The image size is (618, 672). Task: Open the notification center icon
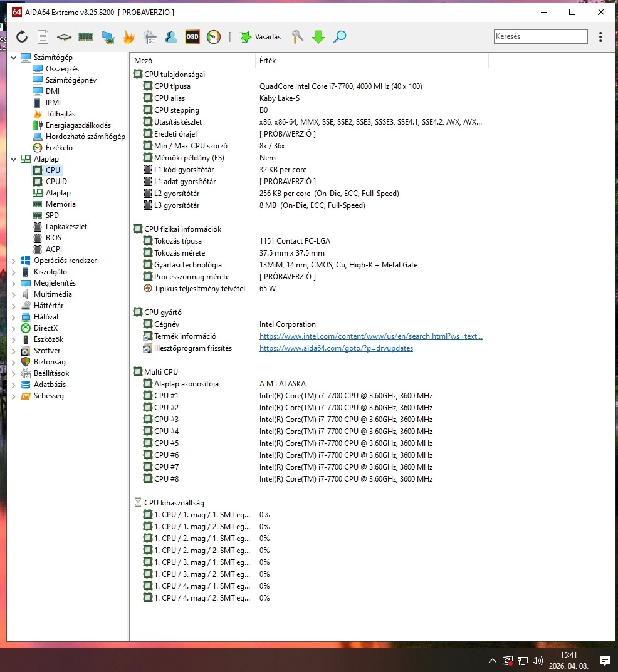605,661
